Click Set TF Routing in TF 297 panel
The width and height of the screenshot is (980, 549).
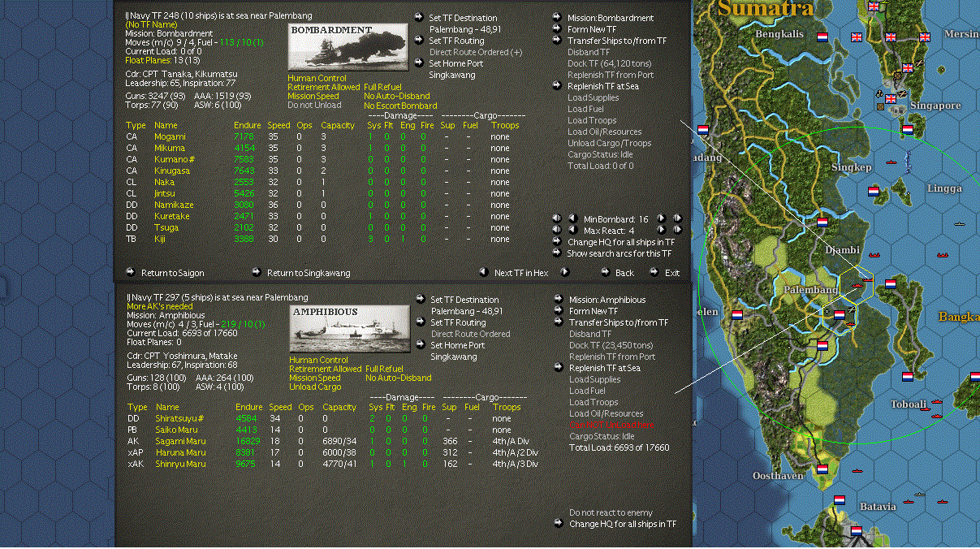coord(458,322)
